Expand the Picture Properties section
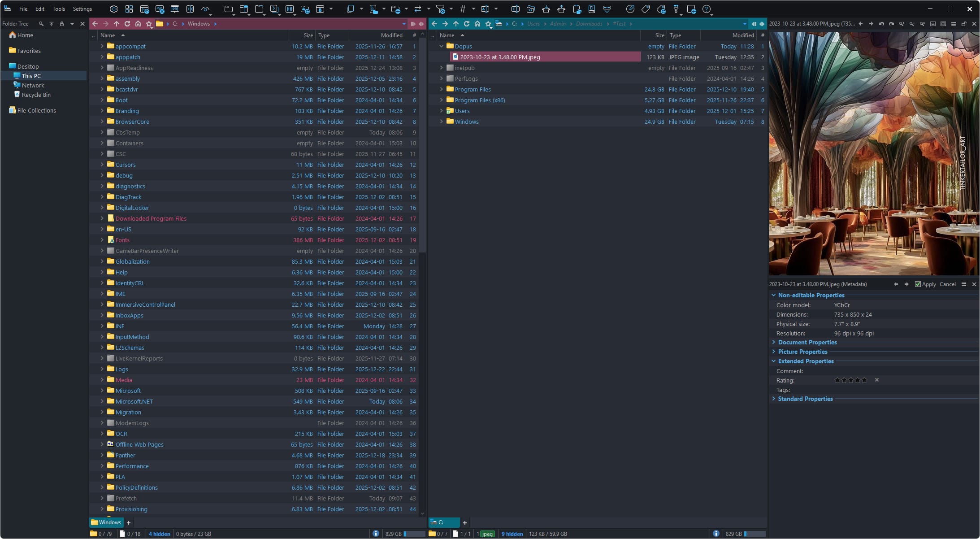The height and width of the screenshot is (539, 980). click(774, 352)
